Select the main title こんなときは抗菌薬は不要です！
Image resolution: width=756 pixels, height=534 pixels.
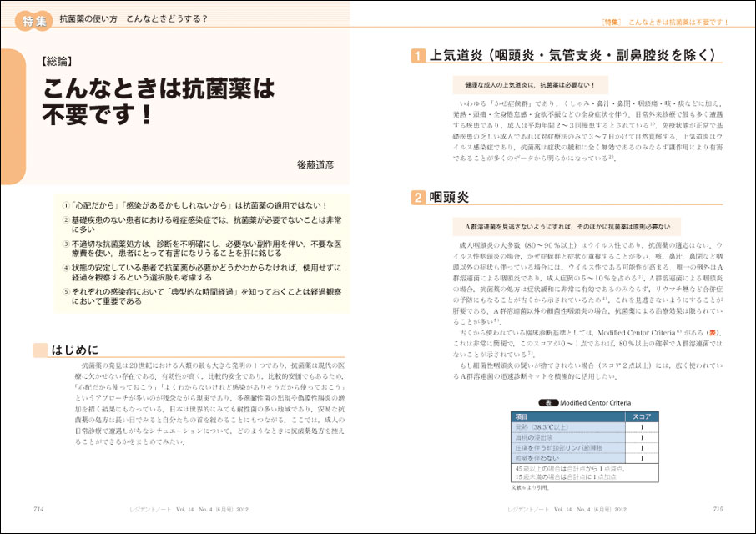click(x=159, y=101)
